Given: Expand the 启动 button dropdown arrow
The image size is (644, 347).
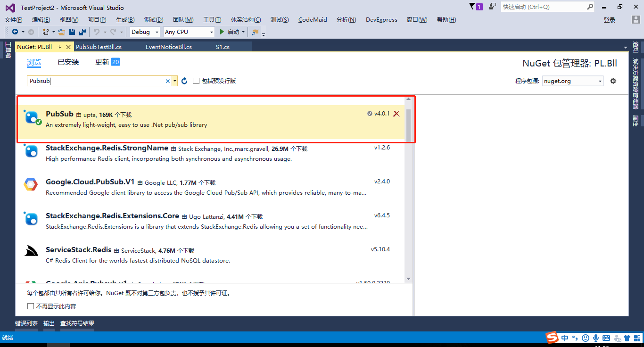Looking at the screenshot, I should [243, 32].
